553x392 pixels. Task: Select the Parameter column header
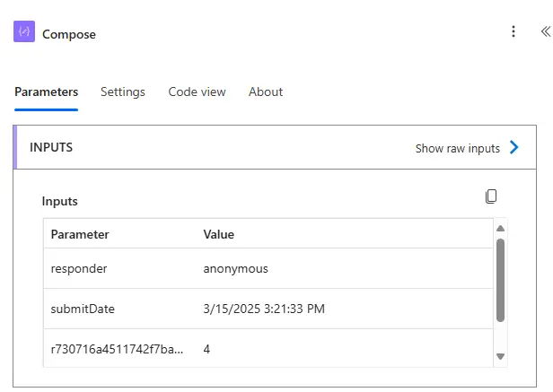tap(80, 234)
